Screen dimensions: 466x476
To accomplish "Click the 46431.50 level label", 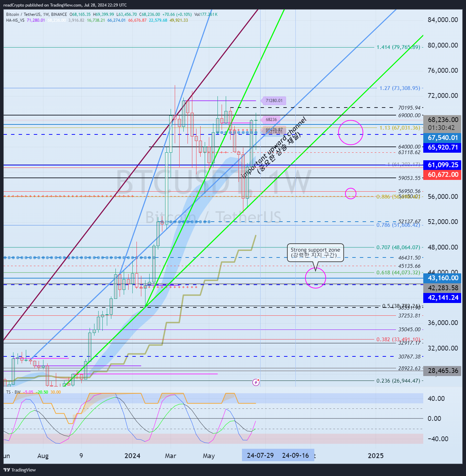I will [409, 258].
